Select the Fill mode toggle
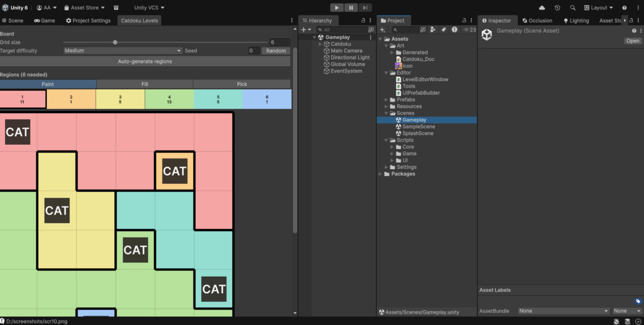Image resolution: width=644 pixels, height=325 pixels. click(145, 84)
